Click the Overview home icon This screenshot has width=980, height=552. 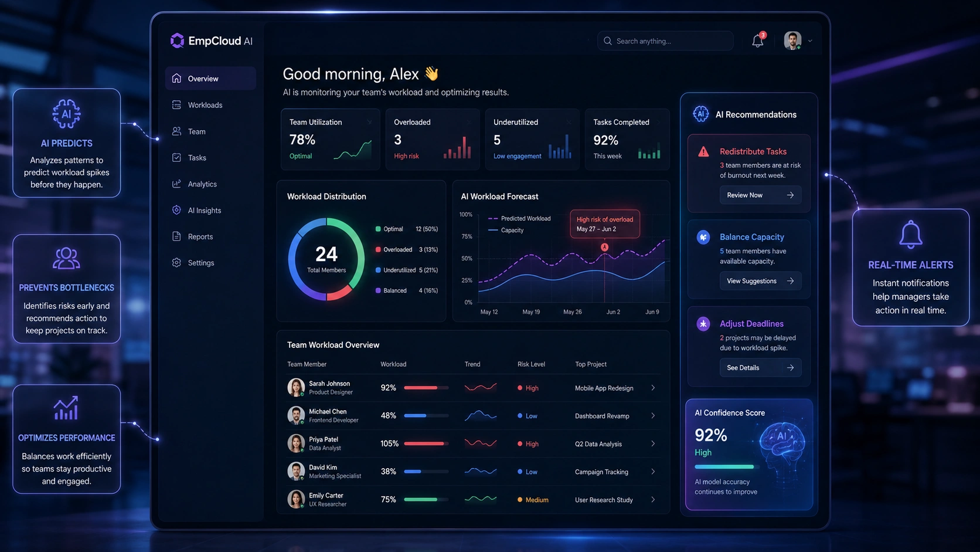pos(176,78)
